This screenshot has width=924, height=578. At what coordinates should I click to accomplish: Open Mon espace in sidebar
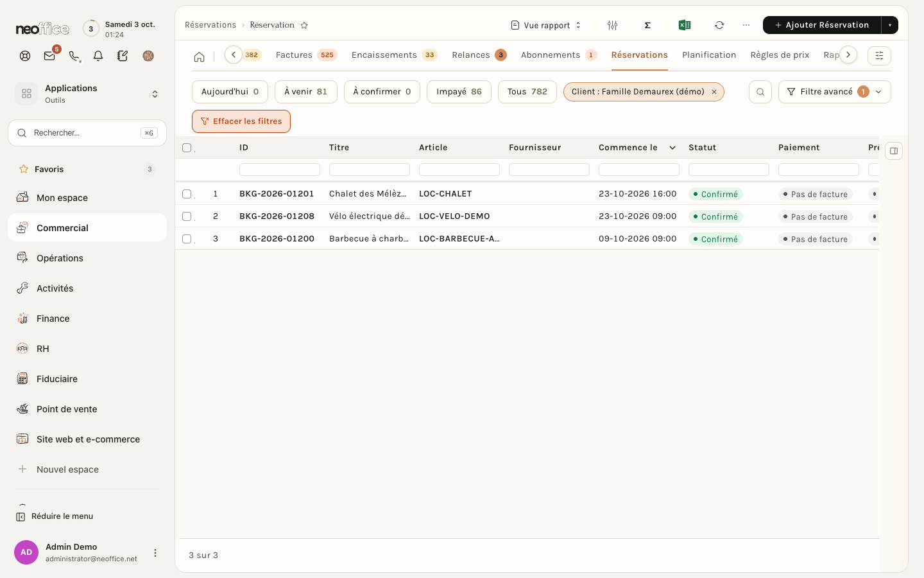[87, 198]
